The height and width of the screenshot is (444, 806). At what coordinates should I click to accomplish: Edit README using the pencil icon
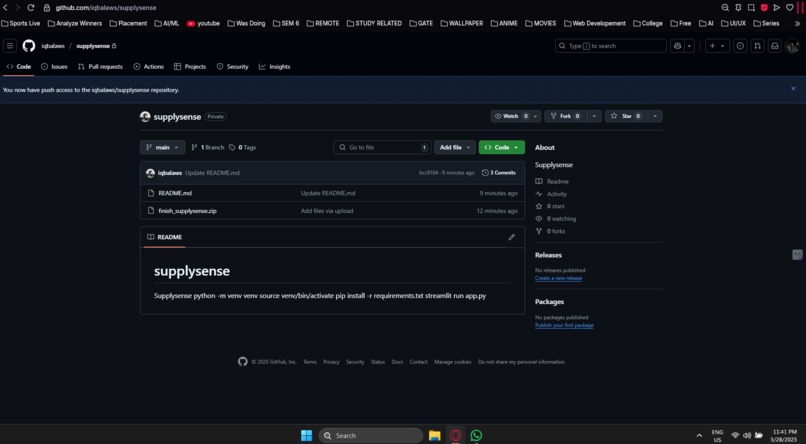coord(511,237)
